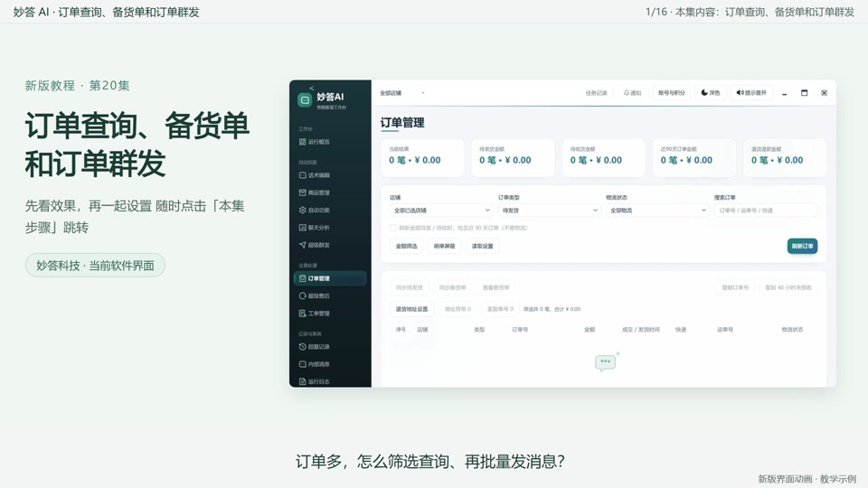Click the 快递 column header
868x488 pixels.
pyautogui.click(x=681, y=330)
